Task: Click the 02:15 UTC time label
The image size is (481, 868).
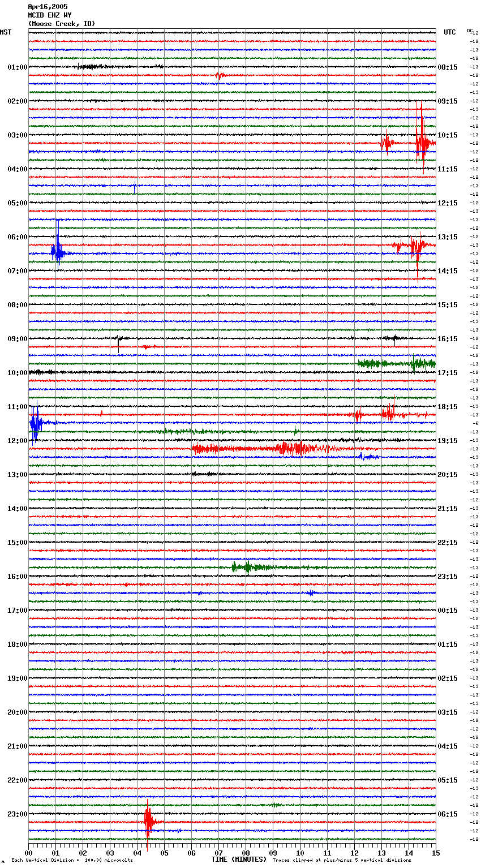Action: tap(448, 678)
